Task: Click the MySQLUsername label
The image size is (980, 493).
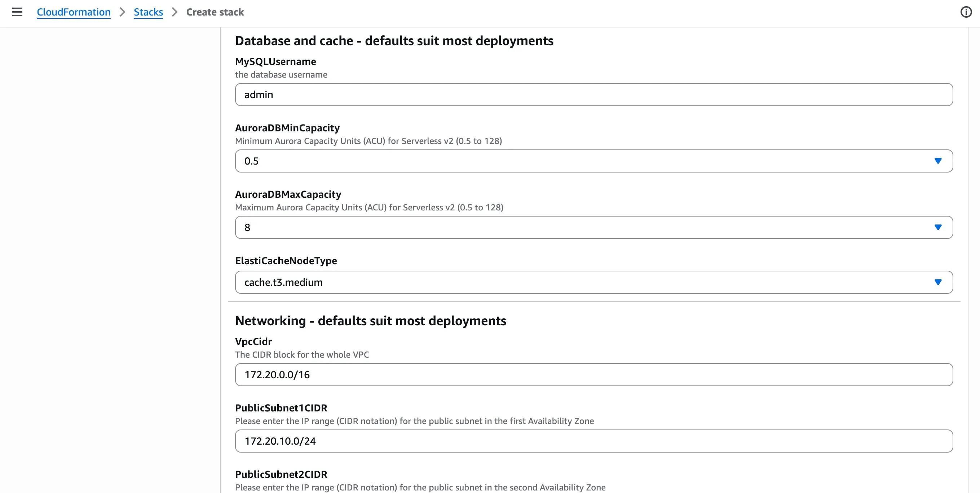Action: pyautogui.click(x=275, y=61)
